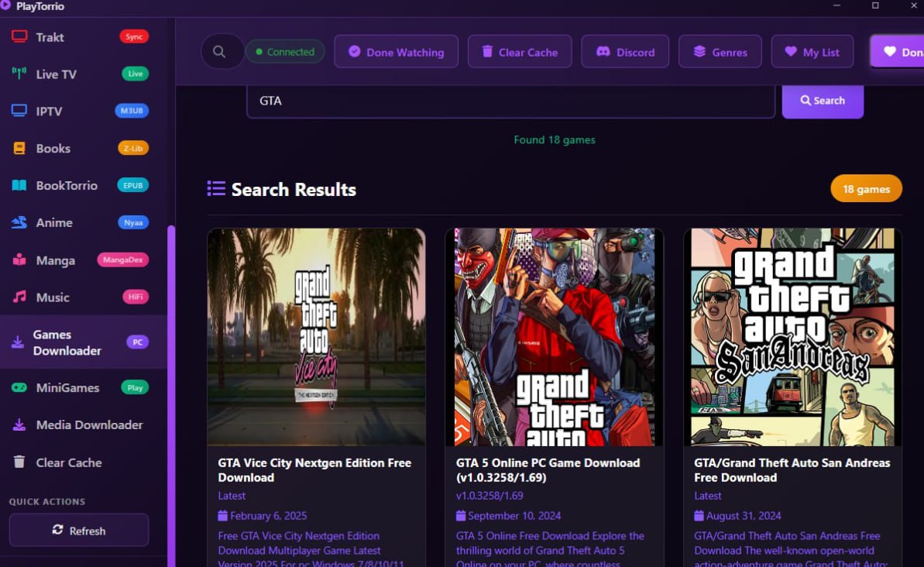The width and height of the screenshot is (924, 567).
Task: Open My List with heart icon
Action: [812, 52]
